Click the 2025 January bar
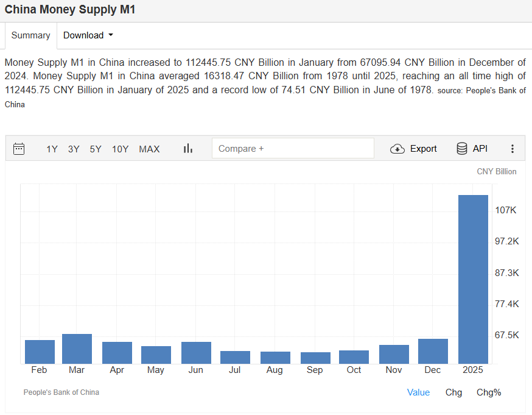 (x=473, y=280)
